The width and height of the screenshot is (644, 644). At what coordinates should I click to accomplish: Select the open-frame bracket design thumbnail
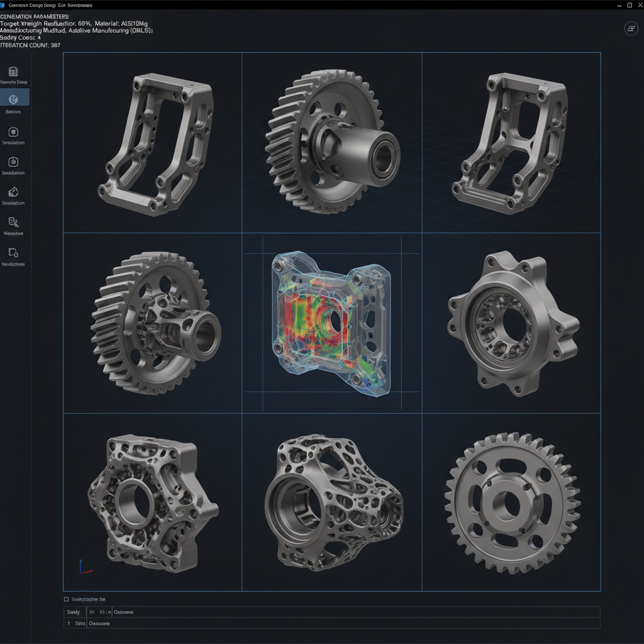[x=152, y=143]
